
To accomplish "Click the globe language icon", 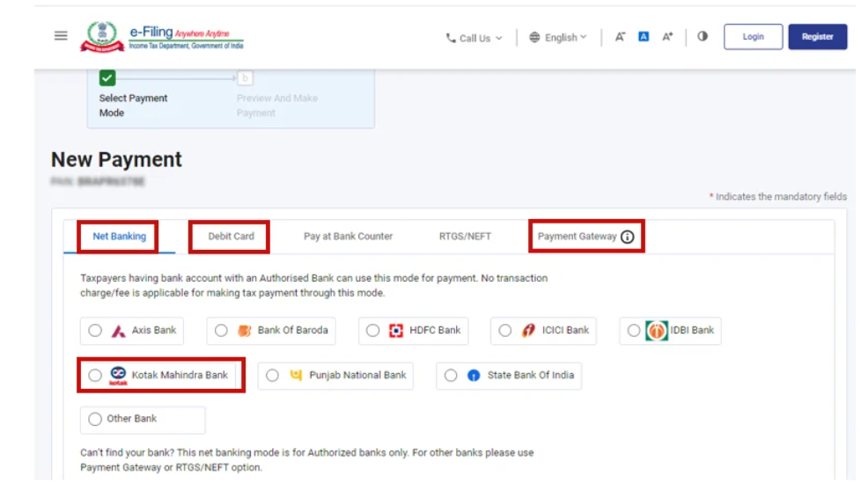I will click(x=534, y=37).
